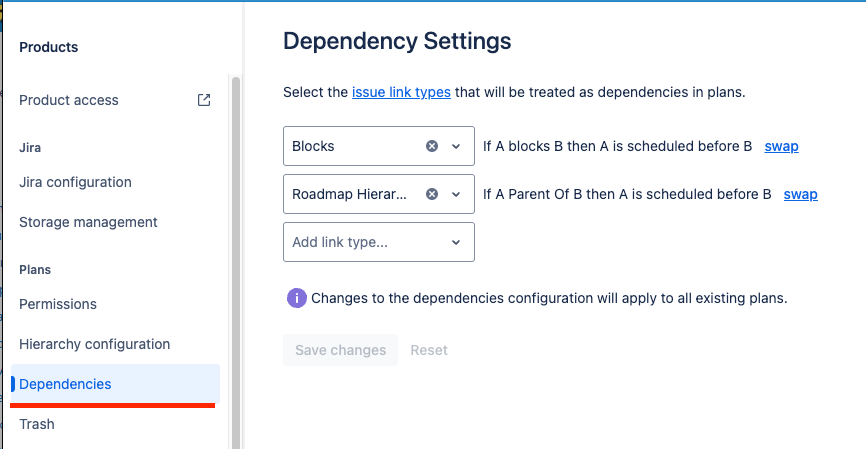This screenshot has height=449, width=866.
Task: Open the Product access external link icon
Action: click(x=204, y=100)
